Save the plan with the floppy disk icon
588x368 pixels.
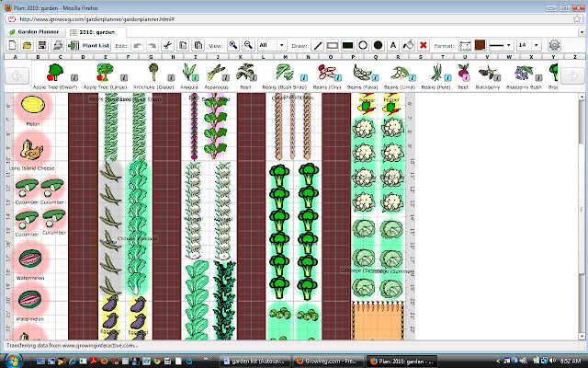tap(42, 45)
